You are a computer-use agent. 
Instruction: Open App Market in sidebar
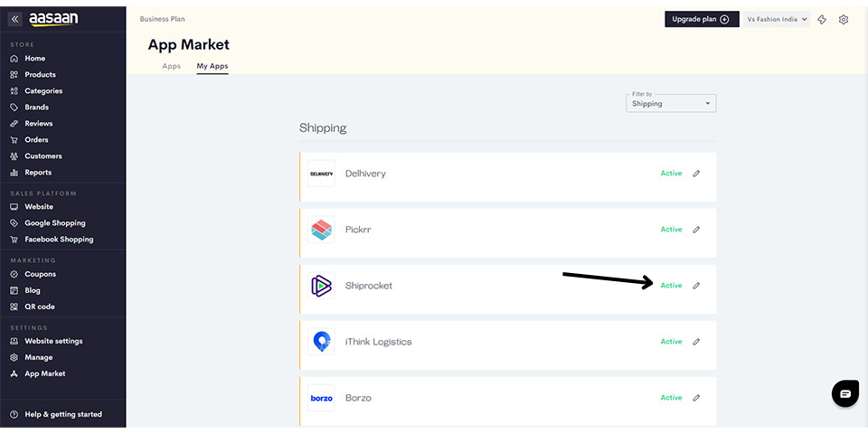[x=45, y=374]
